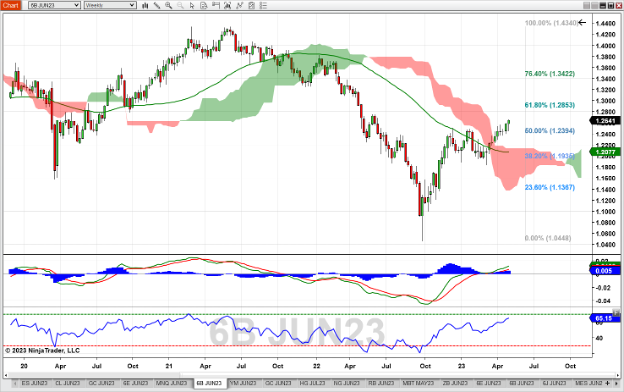Image resolution: width=624 pixels, height=392 pixels.
Task: Click the orange Chart window label
Action: pyautogui.click(x=10, y=5)
